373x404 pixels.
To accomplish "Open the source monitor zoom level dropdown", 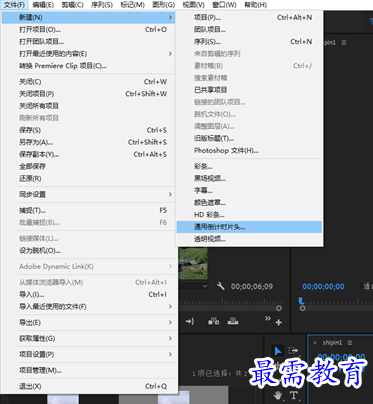I will [x=205, y=286].
